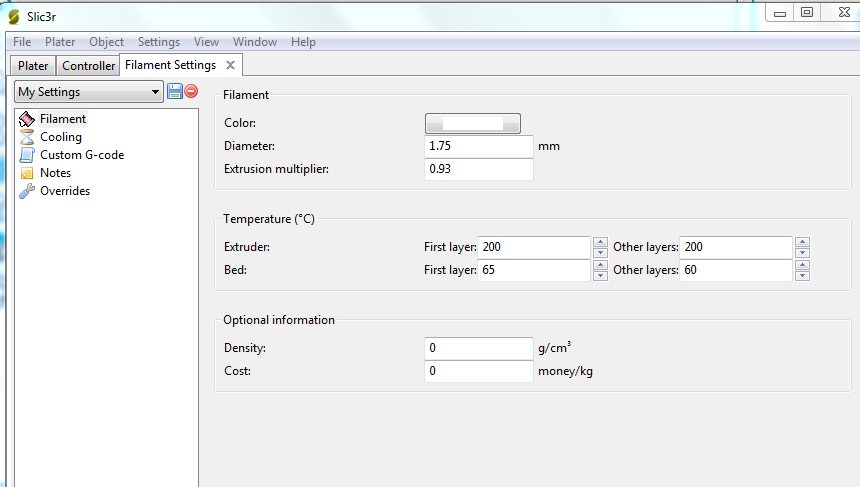Open the File menu
860x487 pixels.
(22, 42)
